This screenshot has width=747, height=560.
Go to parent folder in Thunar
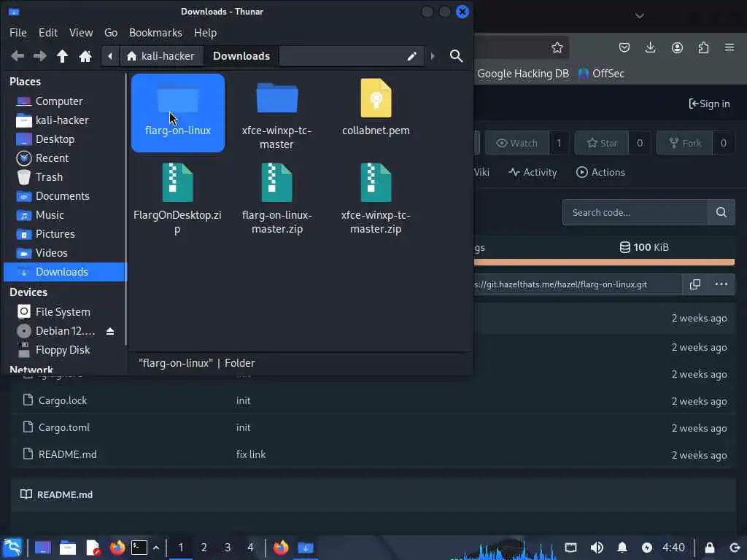(63, 56)
